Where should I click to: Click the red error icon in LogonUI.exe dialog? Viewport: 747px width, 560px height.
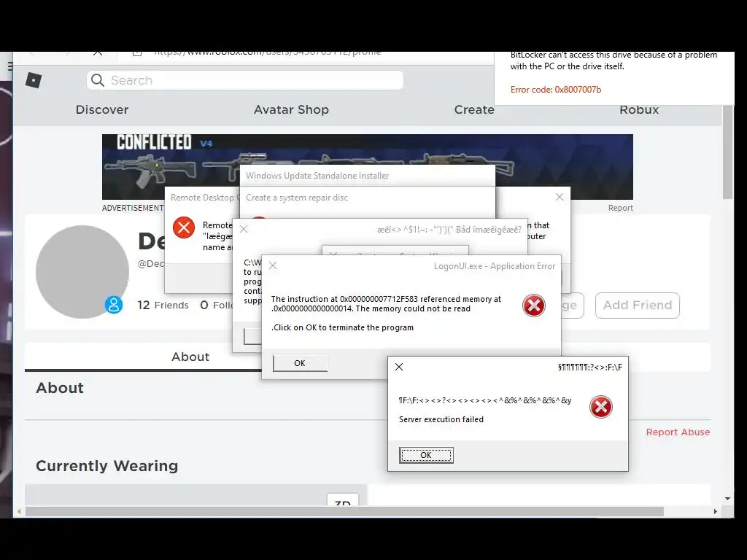[x=533, y=306]
